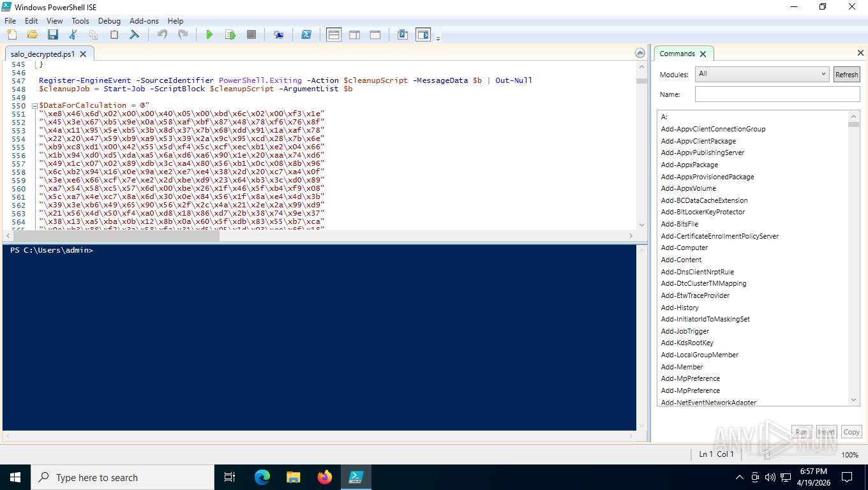The width and height of the screenshot is (868, 490).
Task: Close the salo_decrypted.ps1 tab
Action: (84, 54)
